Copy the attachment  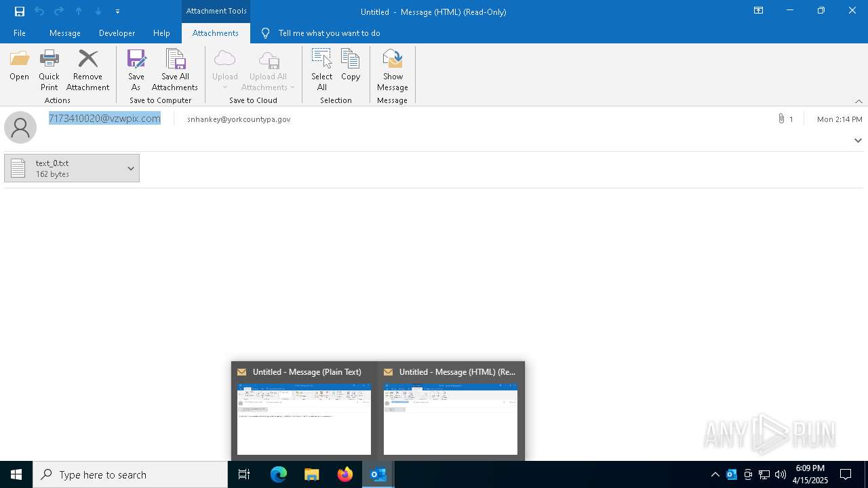(x=351, y=66)
